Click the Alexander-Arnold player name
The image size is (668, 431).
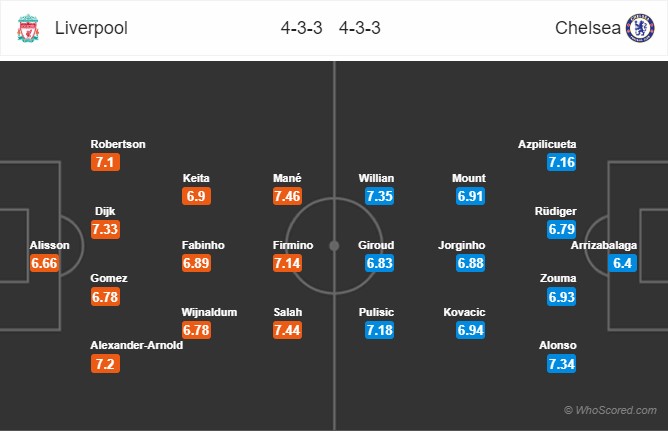[x=137, y=345]
